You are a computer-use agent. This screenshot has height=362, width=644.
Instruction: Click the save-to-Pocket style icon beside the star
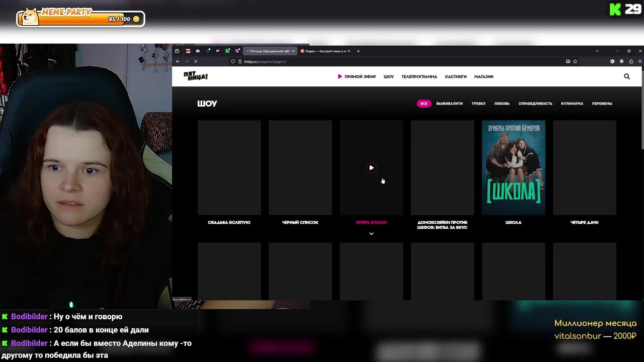point(568,61)
